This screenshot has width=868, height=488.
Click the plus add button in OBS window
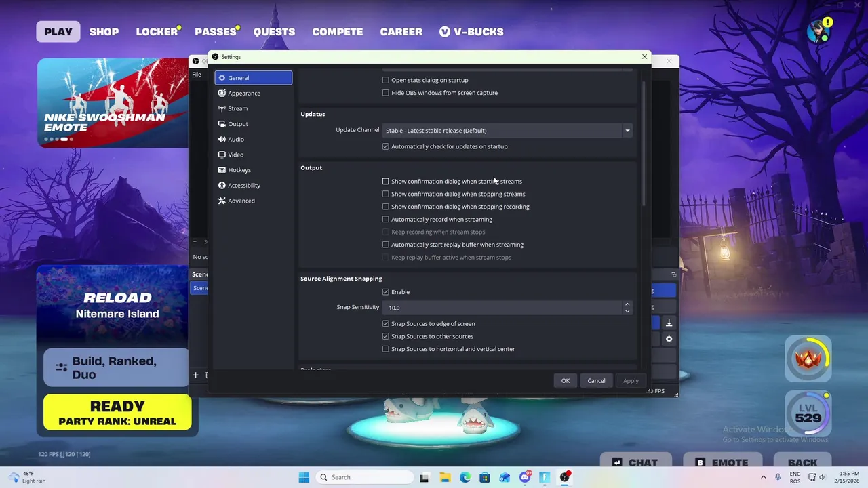tap(195, 375)
